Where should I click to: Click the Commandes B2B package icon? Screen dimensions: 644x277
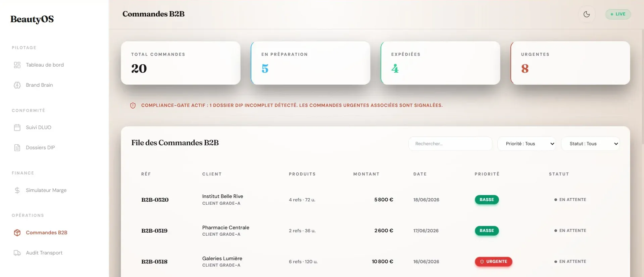click(x=17, y=233)
